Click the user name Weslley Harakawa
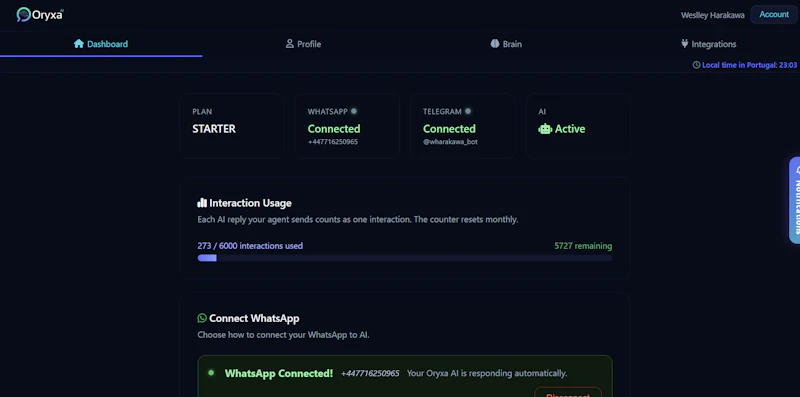 (712, 15)
